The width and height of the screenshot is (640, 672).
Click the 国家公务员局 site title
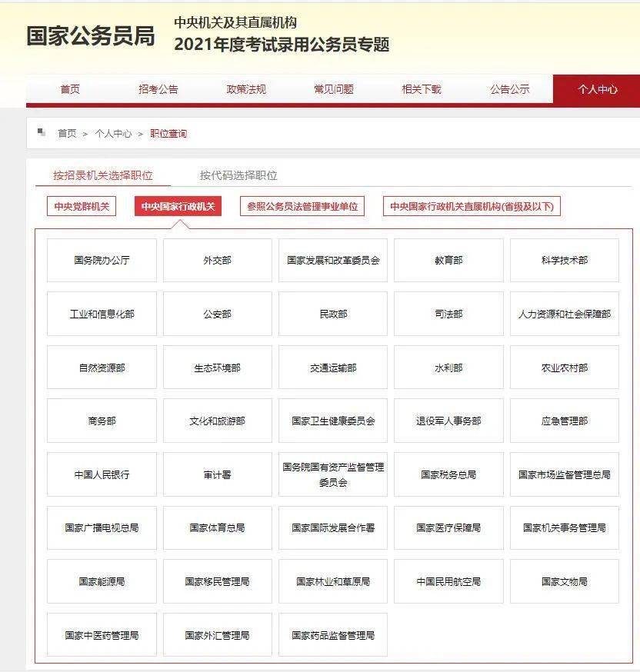pyautogui.click(x=91, y=35)
